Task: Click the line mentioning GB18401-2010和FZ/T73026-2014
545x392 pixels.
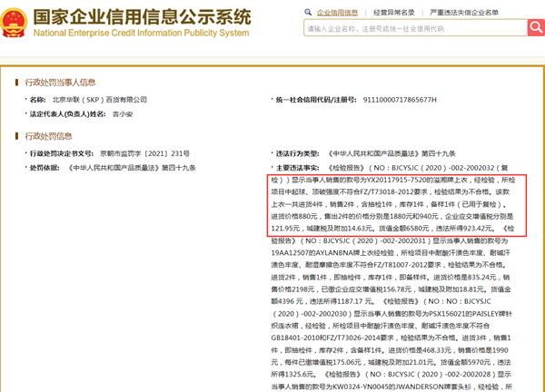Action: (x=391, y=338)
